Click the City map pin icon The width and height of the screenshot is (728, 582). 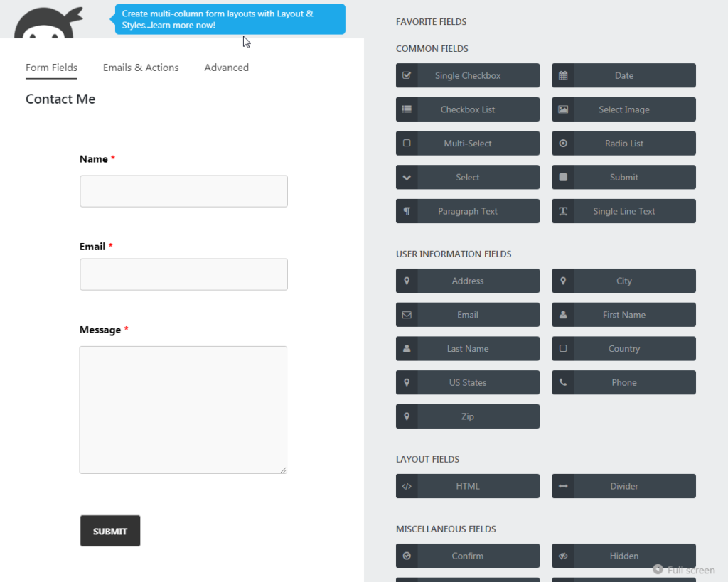(x=563, y=280)
